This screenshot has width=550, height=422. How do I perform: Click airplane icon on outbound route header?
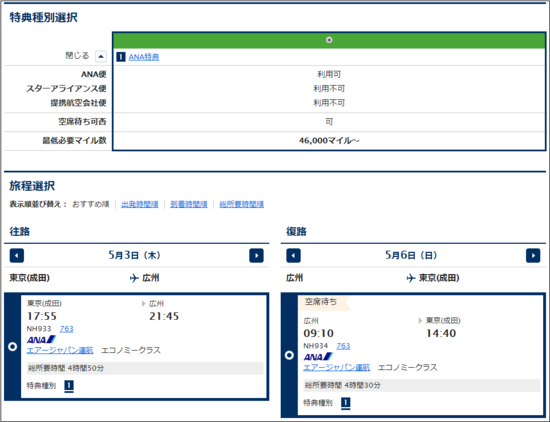tap(134, 278)
